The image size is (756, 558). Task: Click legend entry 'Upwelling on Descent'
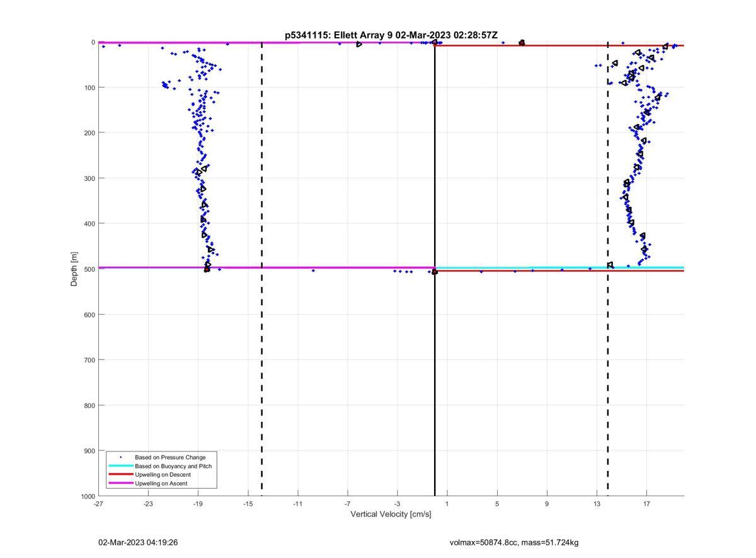(163, 475)
